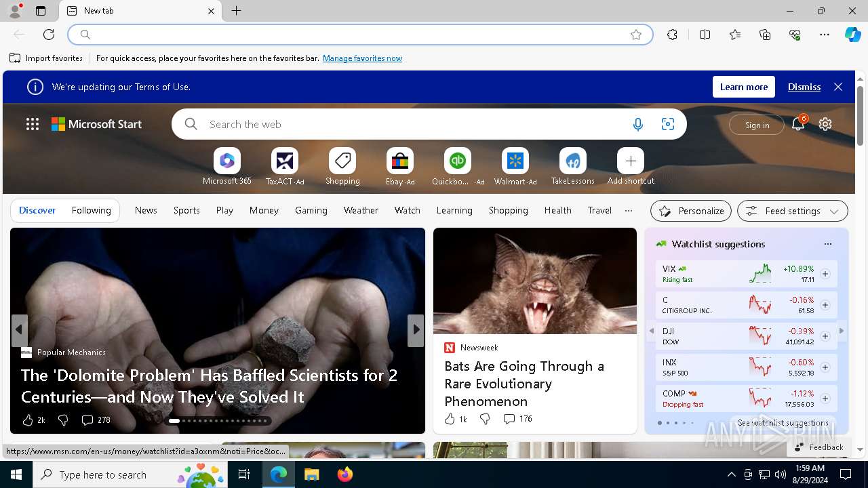This screenshot has width=868, height=488.
Task: Show hidden system tray icons
Action: pos(731,474)
